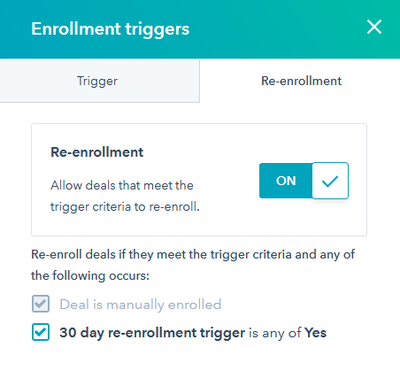Image resolution: width=400 pixels, height=387 pixels.
Task: Click the bold Re-enrollment card heading
Action: (x=97, y=152)
